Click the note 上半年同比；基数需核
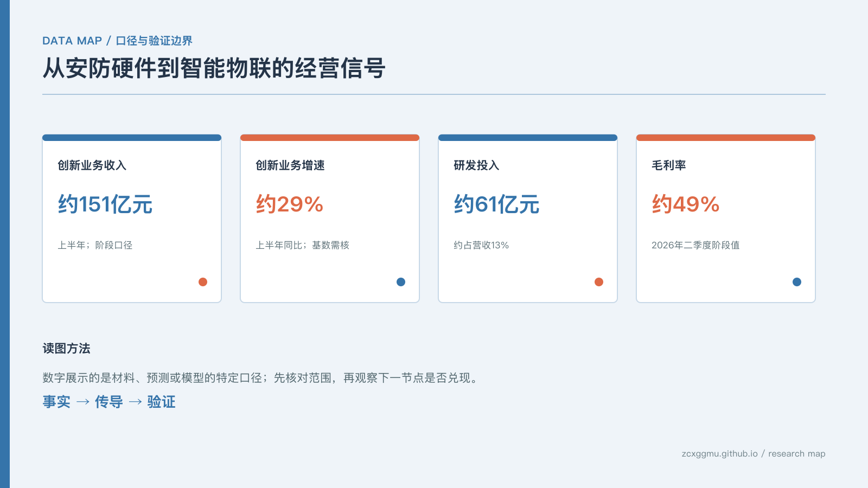868x488 pixels. pos(303,245)
